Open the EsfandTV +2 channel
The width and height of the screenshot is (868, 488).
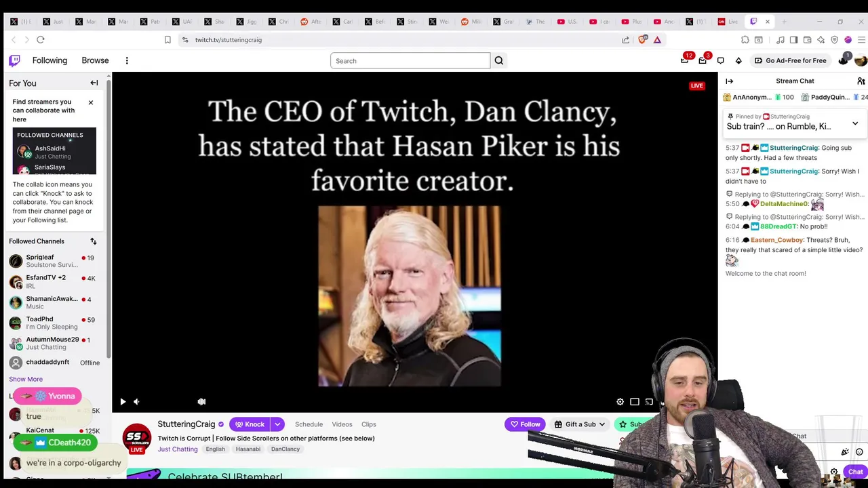click(x=56, y=281)
